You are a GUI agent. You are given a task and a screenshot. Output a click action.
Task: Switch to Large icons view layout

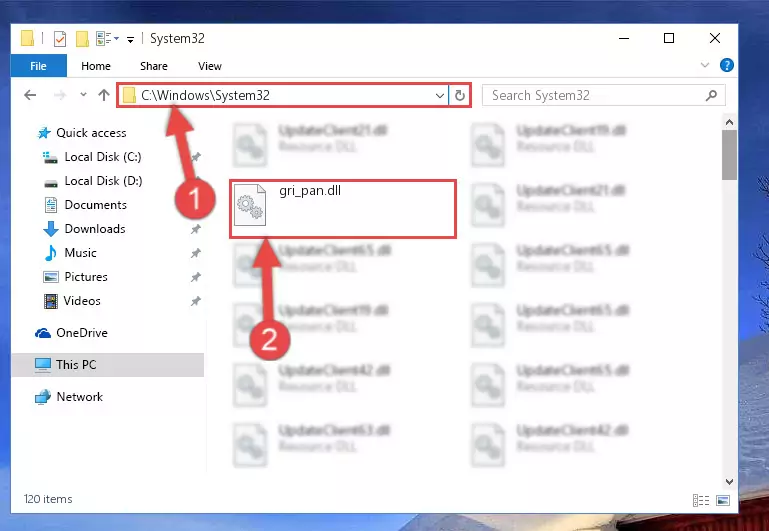(x=723, y=500)
